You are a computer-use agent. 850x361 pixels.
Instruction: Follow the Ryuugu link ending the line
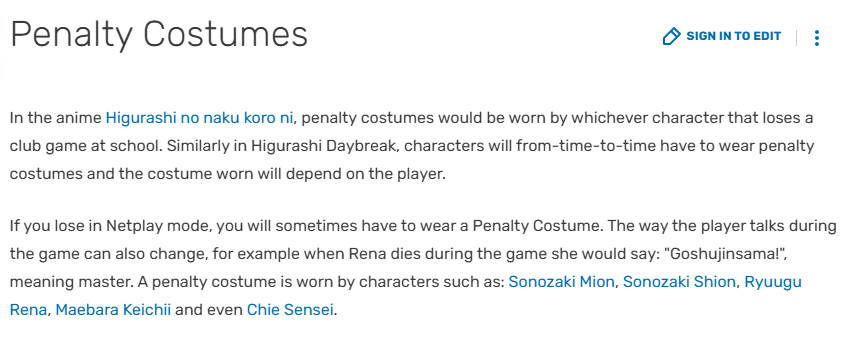click(772, 282)
